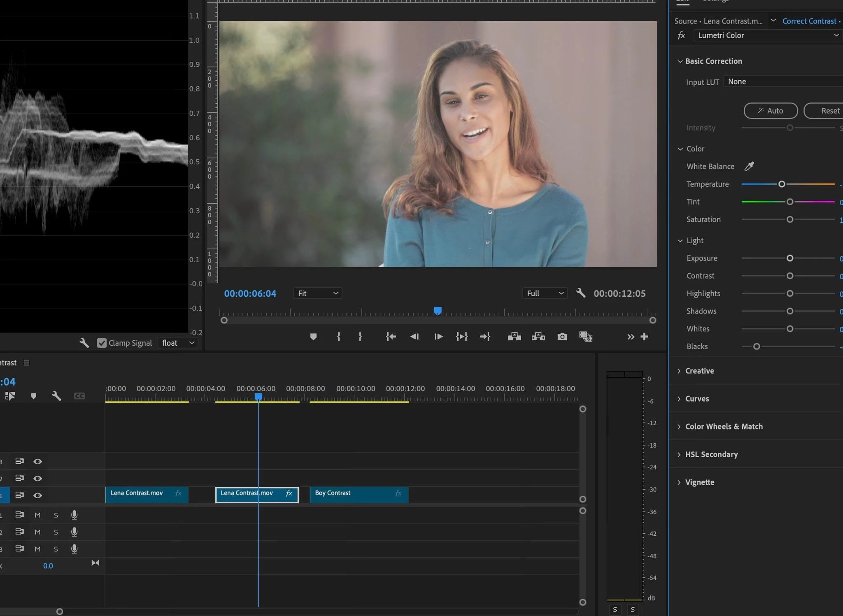Screen dimensions: 843x616
Task: Click the Lift button icon
Action: click(x=514, y=337)
